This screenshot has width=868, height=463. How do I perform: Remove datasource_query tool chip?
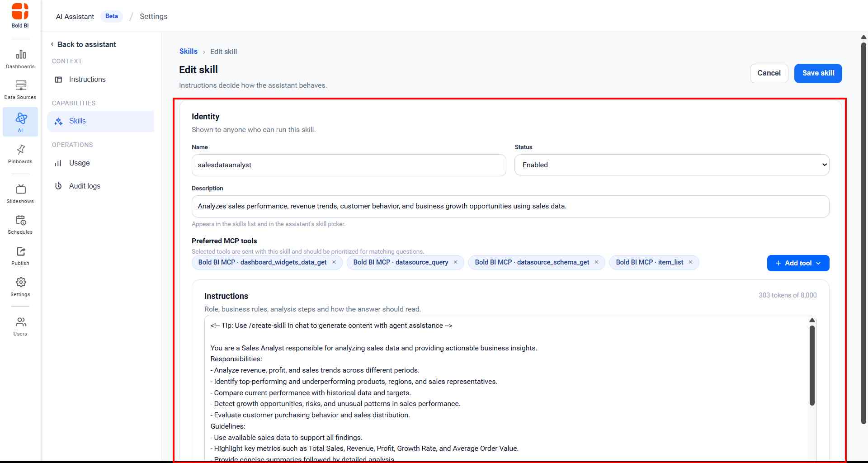456,262
